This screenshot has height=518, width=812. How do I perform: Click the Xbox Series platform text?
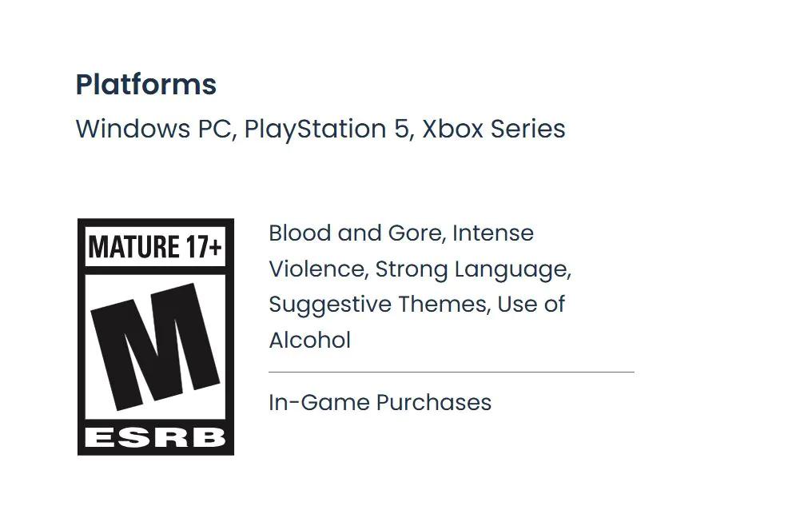493,129
